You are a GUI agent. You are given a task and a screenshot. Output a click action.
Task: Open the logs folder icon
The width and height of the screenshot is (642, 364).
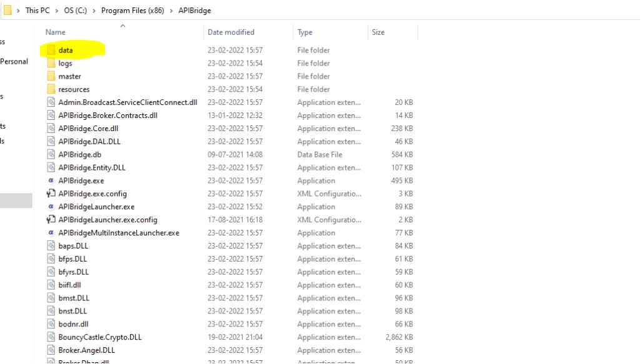click(51, 63)
